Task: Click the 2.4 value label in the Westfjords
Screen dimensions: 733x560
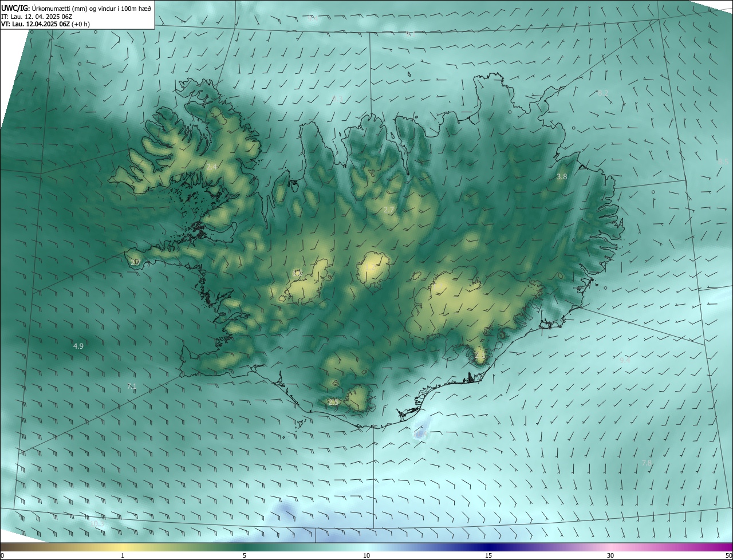Action: pyautogui.click(x=211, y=167)
